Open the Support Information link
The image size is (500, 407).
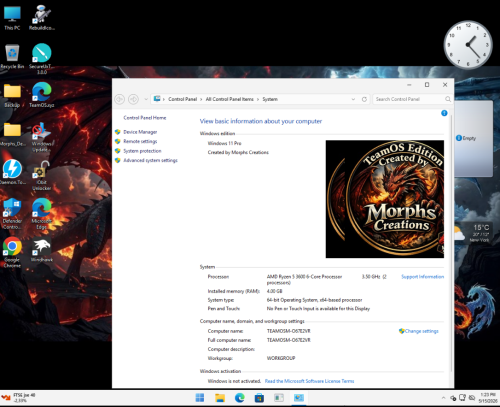coord(422,277)
